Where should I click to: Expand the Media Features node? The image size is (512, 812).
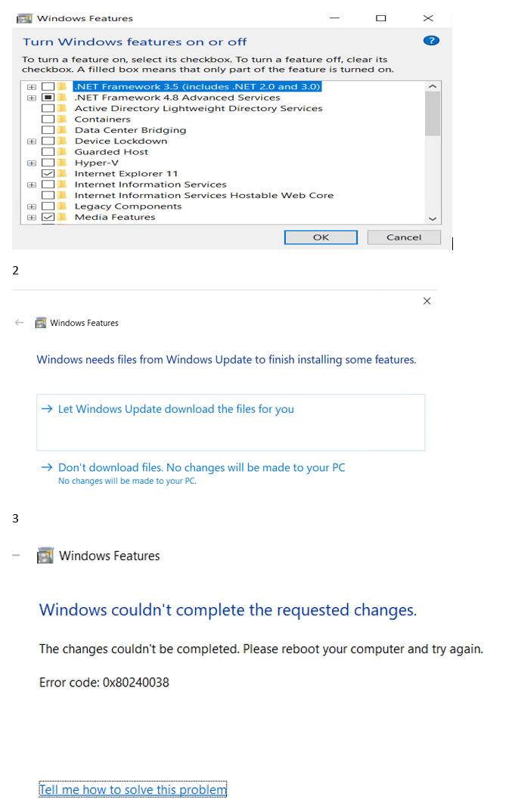tap(32, 218)
